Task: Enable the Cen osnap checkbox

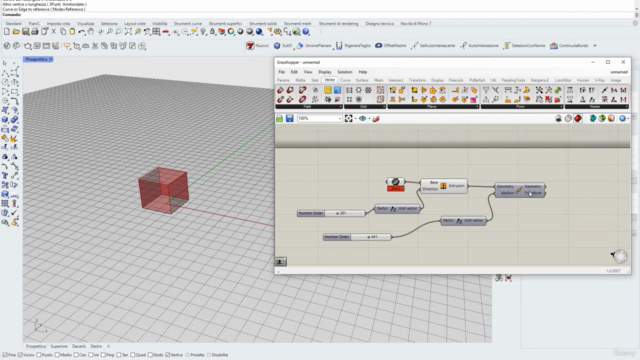Action: 76,355
